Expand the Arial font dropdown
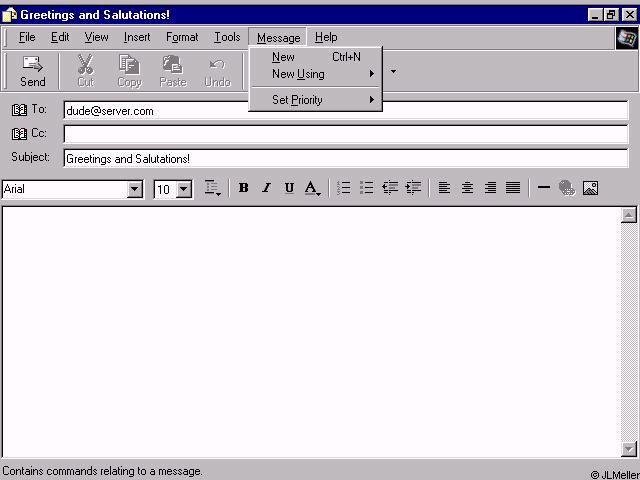The width and height of the screenshot is (640, 480). tap(134, 189)
